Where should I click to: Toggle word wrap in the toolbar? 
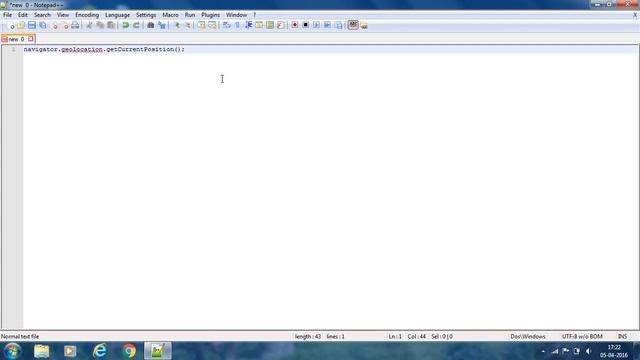(227, 25)
